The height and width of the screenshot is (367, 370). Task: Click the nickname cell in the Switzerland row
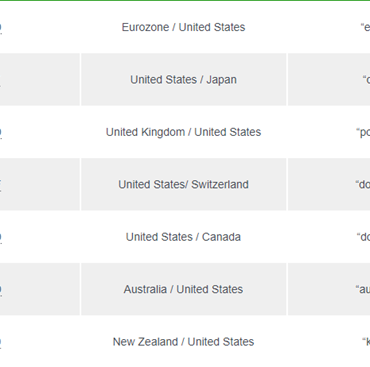point(329,184)
